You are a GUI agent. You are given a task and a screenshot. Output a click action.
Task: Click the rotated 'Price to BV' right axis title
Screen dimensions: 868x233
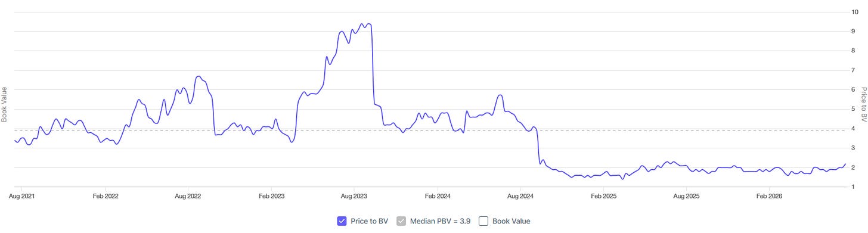863,104
